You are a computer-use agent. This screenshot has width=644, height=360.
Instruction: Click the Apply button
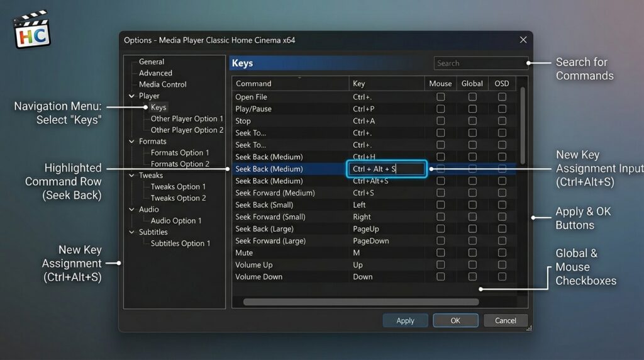coord(406,320)
